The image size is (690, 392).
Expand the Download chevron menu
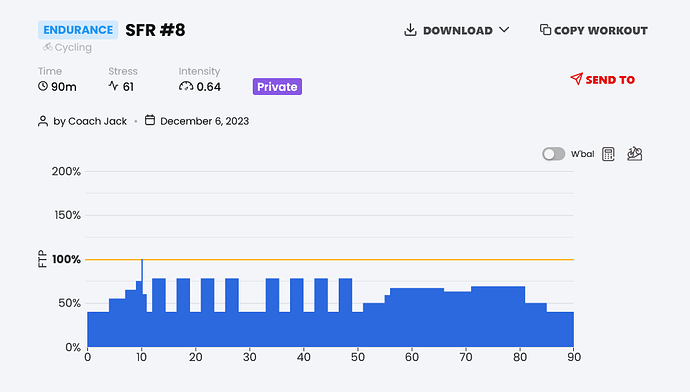pos(504,30)
